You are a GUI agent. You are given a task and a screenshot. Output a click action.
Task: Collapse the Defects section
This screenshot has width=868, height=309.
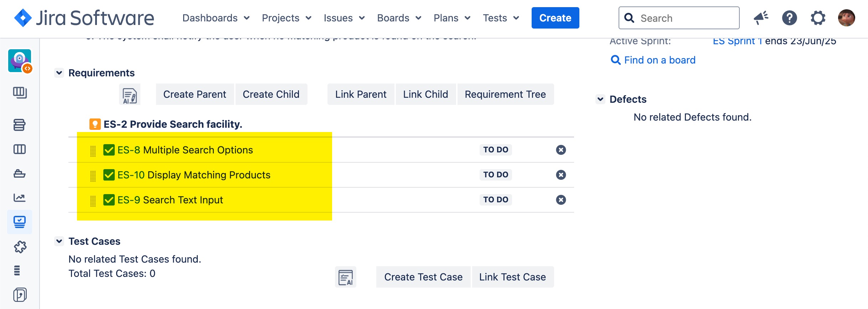600,99
